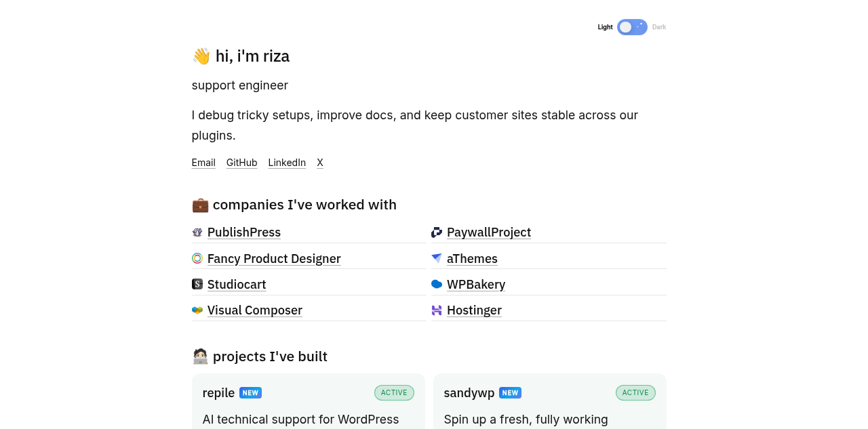The image size is (868, 429).
Task: Click the briefcase emoji beside companies heading
Action: coord(200,205)
